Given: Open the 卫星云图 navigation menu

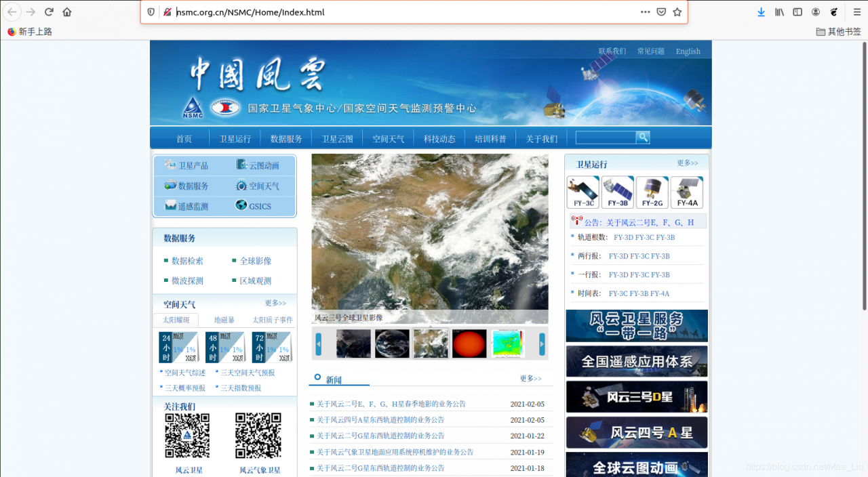Looking at the screenshot, I should pyautogui.click(x=337, y=138).
